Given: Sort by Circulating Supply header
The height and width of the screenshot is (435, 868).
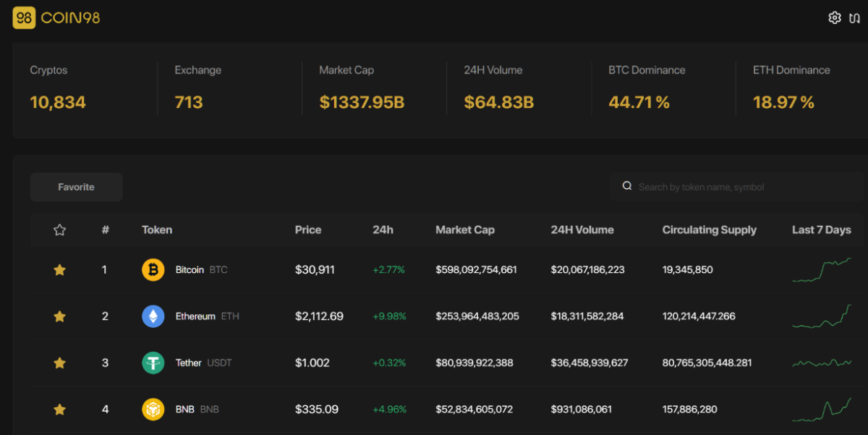Looking at the screenshot, I should 710,230.
